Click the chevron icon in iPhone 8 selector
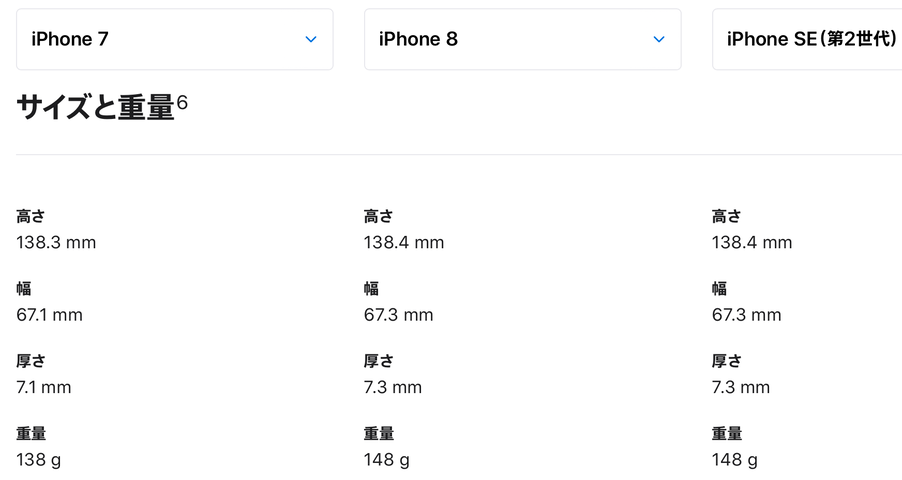 [x=659, y=39]
